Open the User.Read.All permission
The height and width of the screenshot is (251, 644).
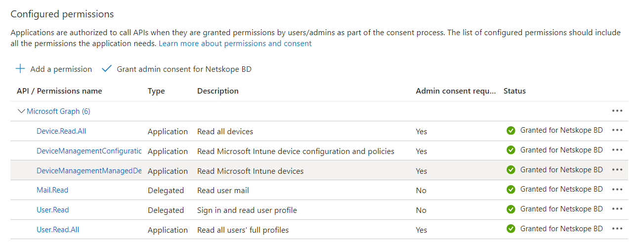click(x=58, y=230)
